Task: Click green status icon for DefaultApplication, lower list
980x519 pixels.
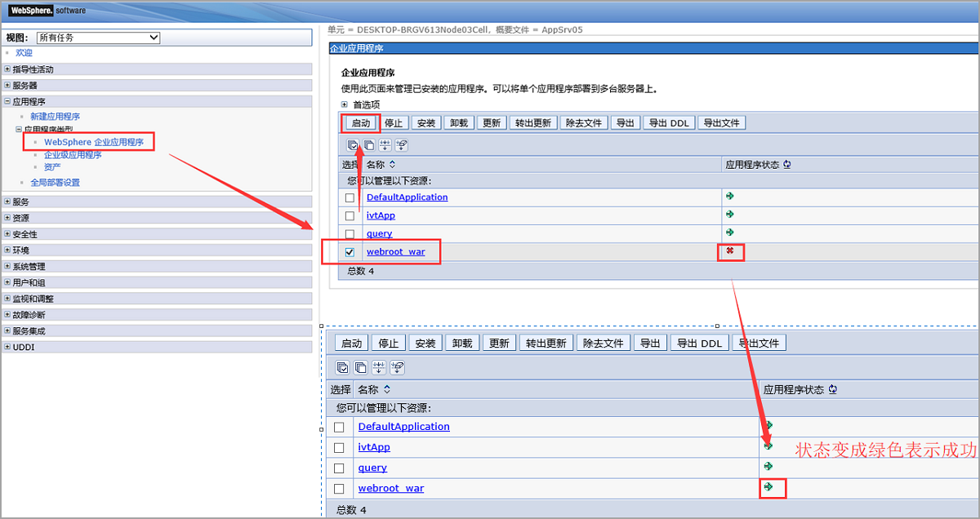Action: coord(768,425)
